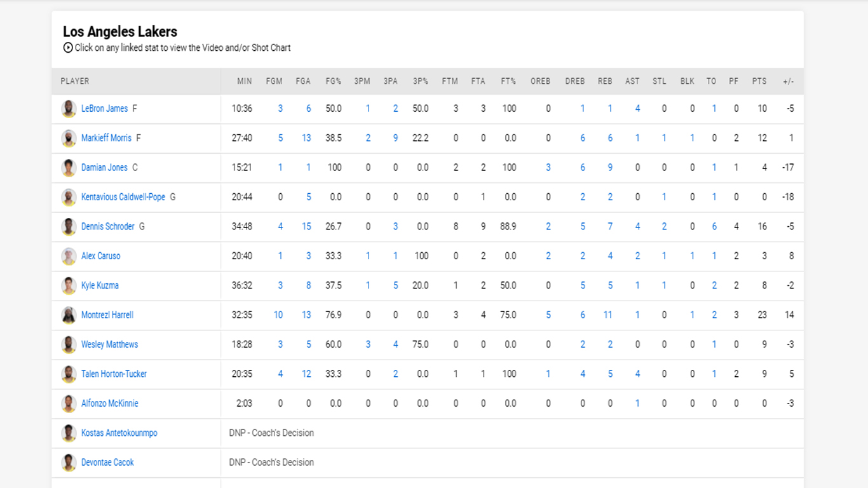The height and width of the screenshot is (488, 868).
Task: Click the DREB column header
Action: click(x=575, y=81)
